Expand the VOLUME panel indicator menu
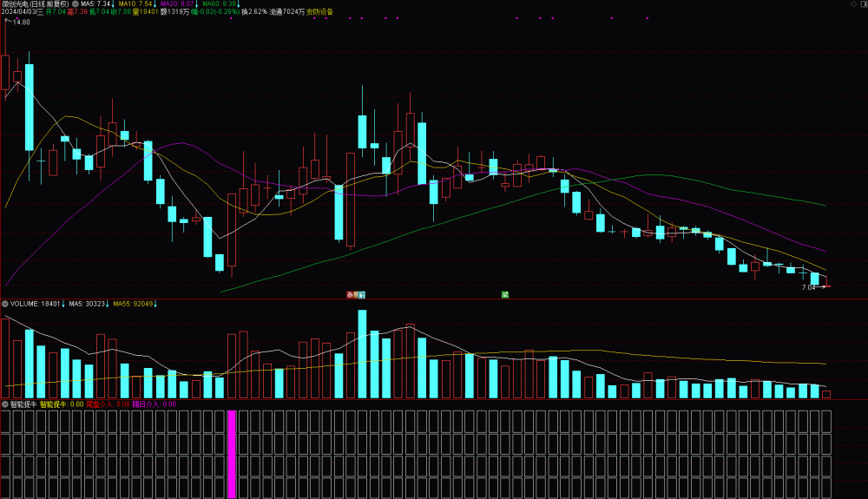Screen dimensions: 868x499 click(x=5, y=304)
